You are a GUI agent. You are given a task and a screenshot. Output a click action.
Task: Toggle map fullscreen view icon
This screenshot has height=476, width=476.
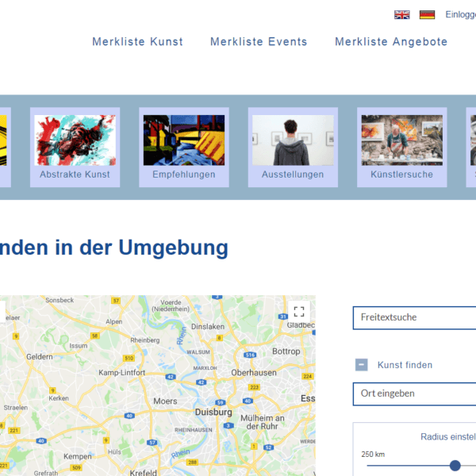[x=299, y=312]
